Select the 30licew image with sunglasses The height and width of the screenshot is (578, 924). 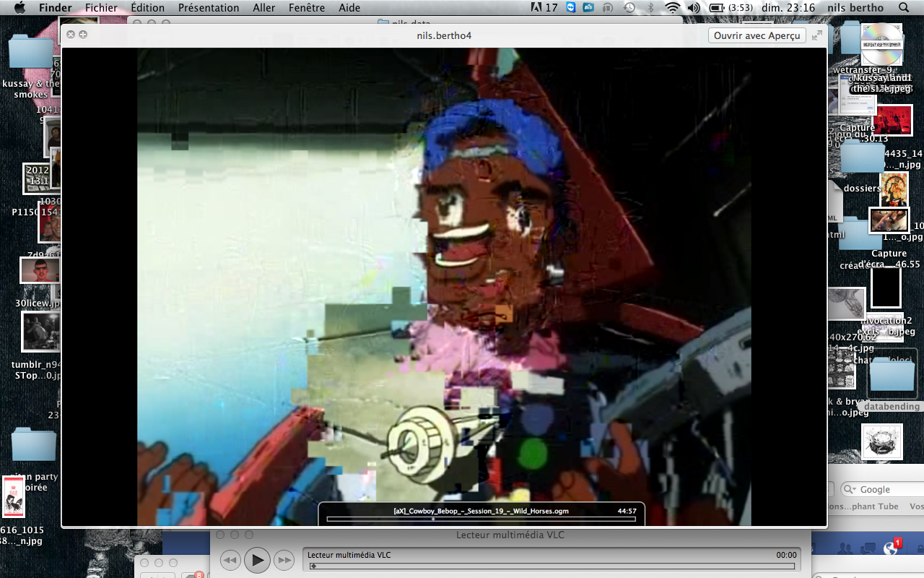click(x=40, y=270)
